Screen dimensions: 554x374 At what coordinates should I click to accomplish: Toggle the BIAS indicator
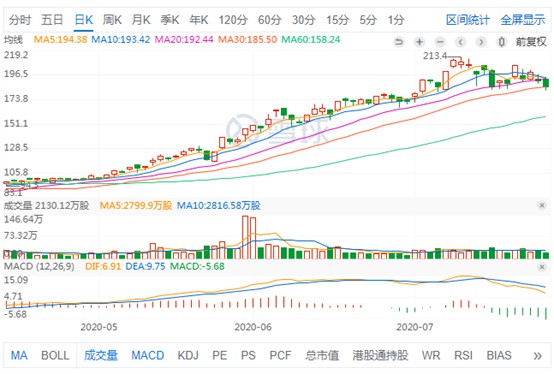499,355
